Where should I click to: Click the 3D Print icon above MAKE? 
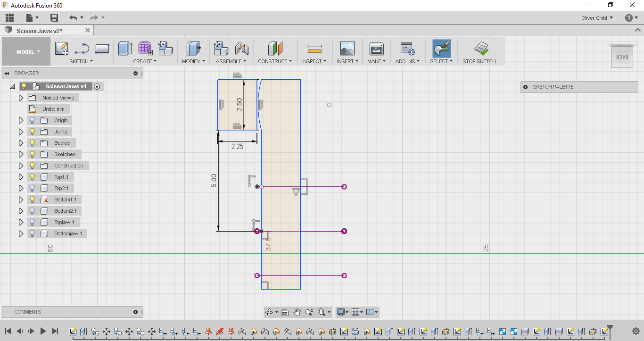(376, 48)
